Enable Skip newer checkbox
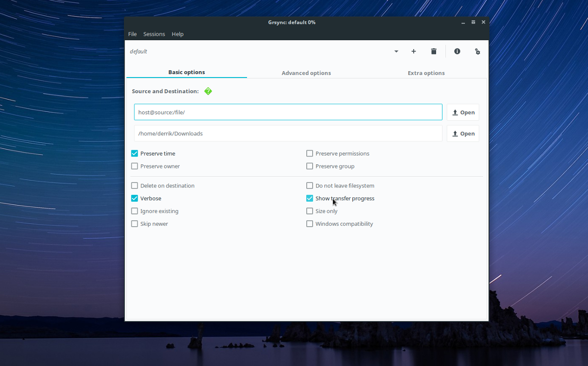This screenshot has width=588, height=366. coord(135,224)
